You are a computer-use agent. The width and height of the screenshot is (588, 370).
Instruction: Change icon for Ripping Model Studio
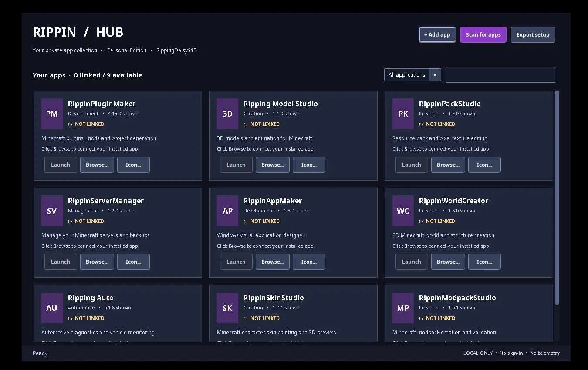tap(309, 165)
